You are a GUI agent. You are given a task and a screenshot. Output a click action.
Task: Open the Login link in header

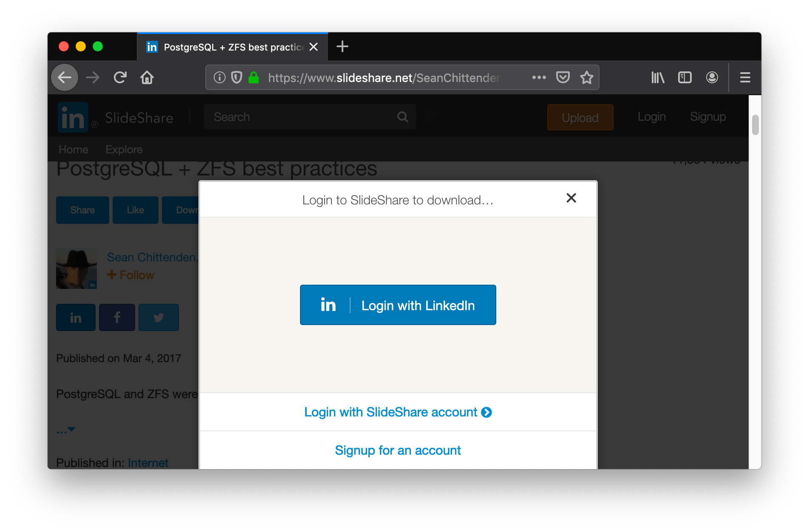click(651, 117)
